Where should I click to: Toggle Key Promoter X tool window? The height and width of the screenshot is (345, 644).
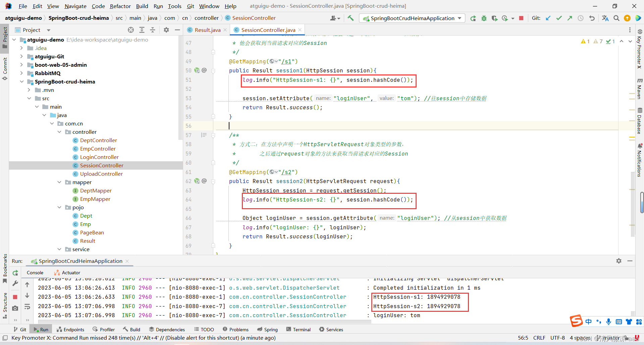click(x=640, y=49)
